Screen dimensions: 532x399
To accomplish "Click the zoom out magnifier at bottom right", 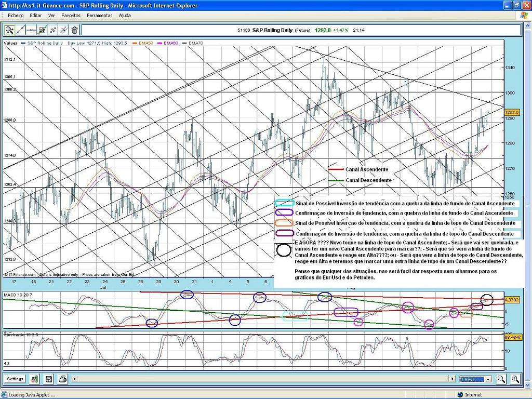I will coord(501,379).
